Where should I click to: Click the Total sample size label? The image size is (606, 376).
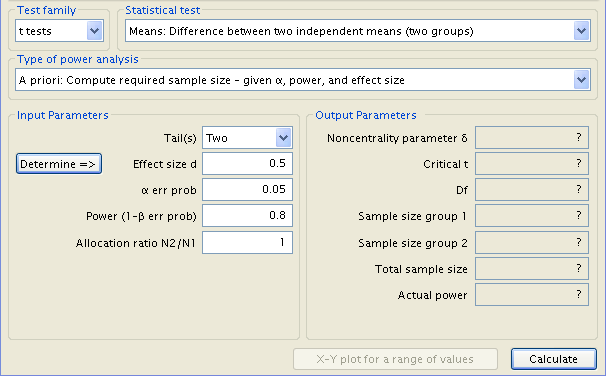[x=421, y=269]
